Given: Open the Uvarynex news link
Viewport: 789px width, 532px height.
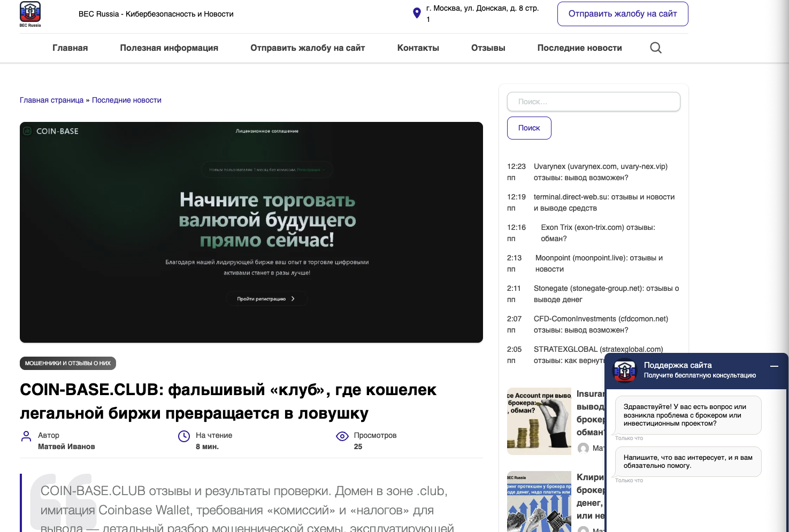Looking at the screenshot, I should tap(601, 172).
